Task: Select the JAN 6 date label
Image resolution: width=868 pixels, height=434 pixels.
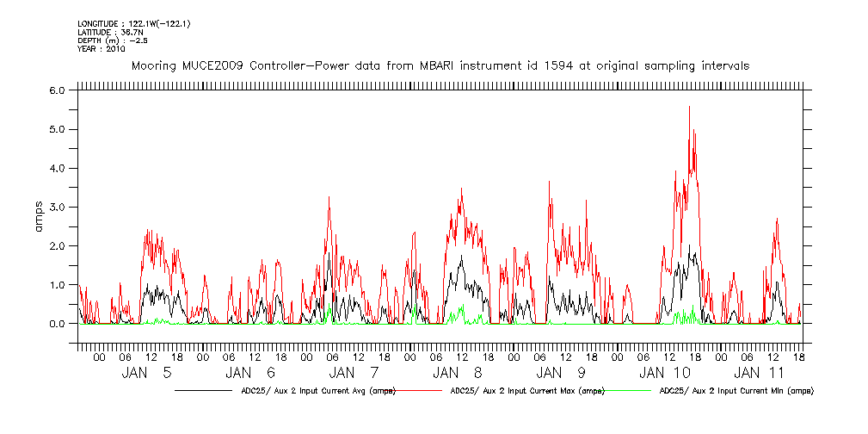Action: tap(250, 373)
